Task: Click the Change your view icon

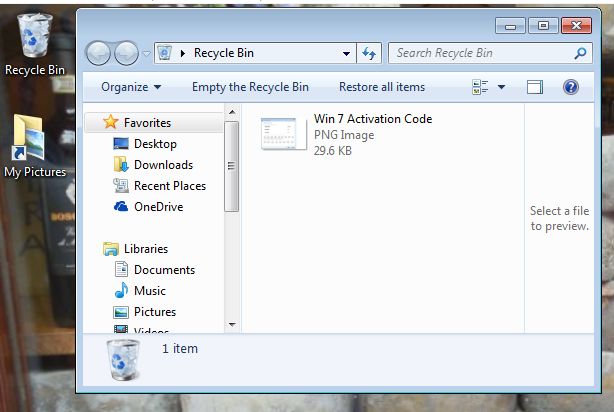Action: (x=481, y=87)
